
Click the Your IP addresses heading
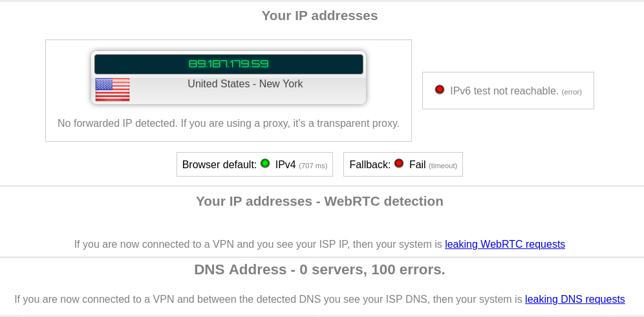[x=319, y=16]
